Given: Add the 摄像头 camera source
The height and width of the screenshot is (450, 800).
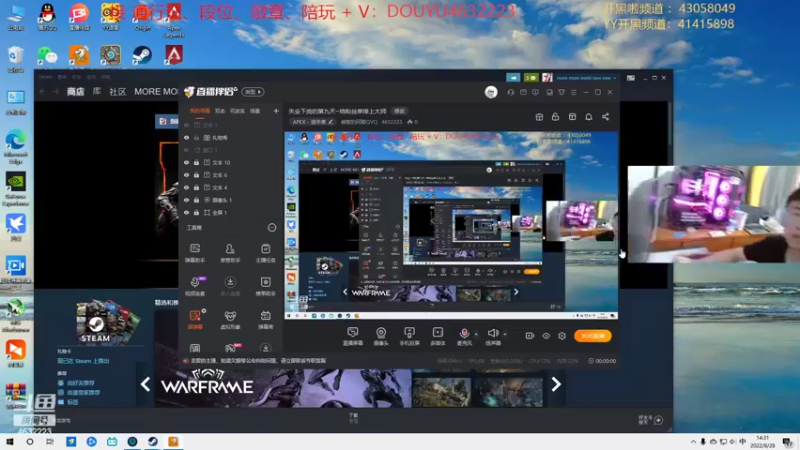Looking at the screenshot, I should point(381,336).
